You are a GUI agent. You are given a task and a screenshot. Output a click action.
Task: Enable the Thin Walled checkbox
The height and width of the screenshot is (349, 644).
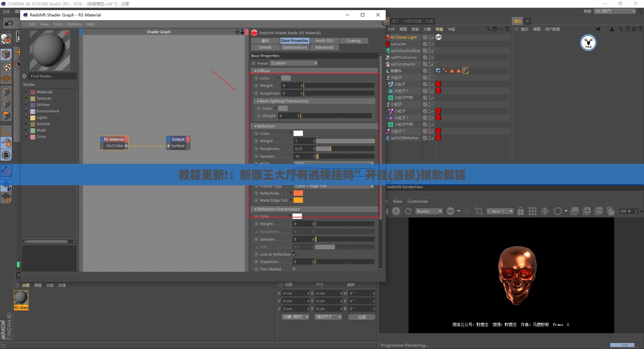pyautogui.click(x=294, y=269)
